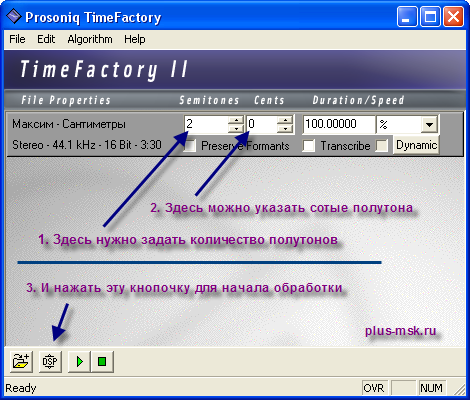
Task: Minimize the TimeFactory window
Action: point(407,17)
